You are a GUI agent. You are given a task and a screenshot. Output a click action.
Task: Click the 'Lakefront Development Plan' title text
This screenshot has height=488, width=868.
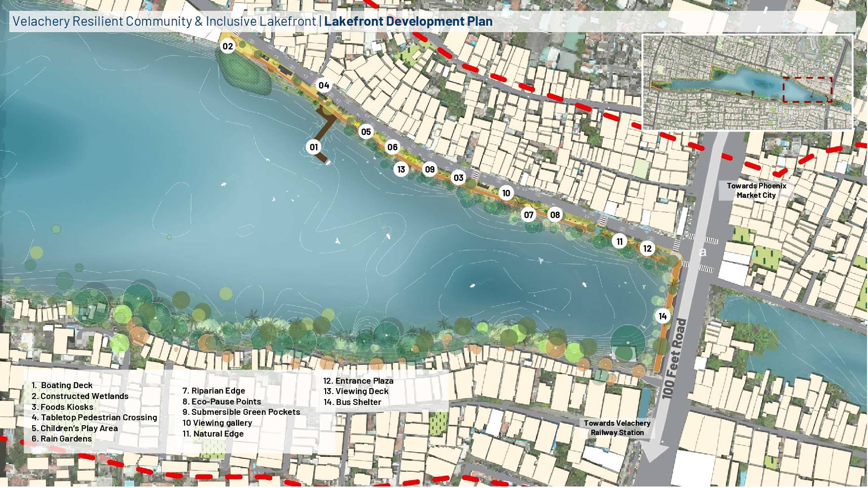point(408,21)
